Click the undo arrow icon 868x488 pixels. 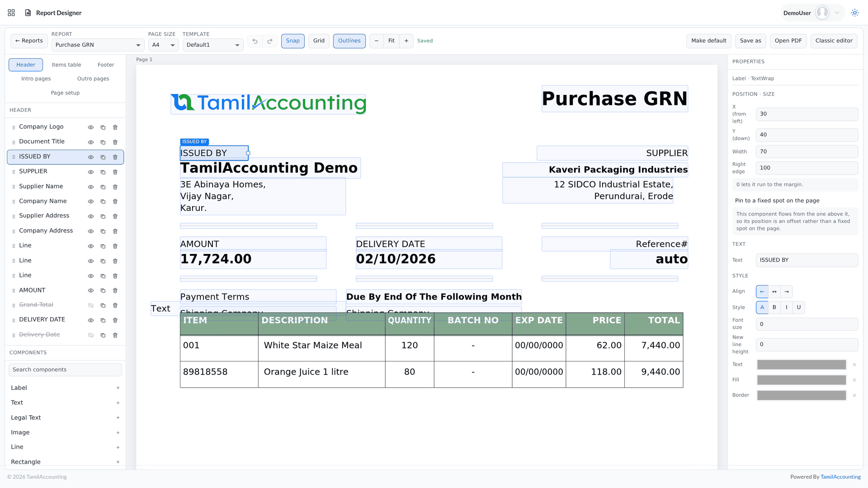coord(255,41)
